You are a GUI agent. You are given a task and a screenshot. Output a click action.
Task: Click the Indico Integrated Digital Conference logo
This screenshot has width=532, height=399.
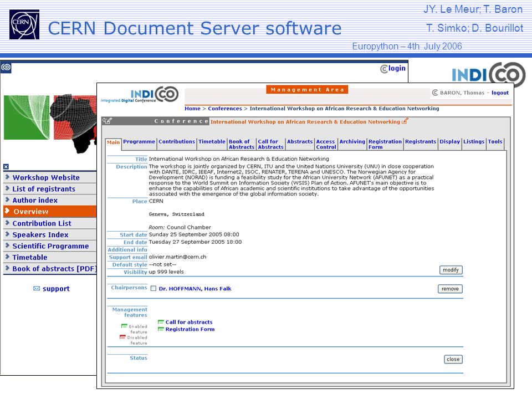point(140,95)
